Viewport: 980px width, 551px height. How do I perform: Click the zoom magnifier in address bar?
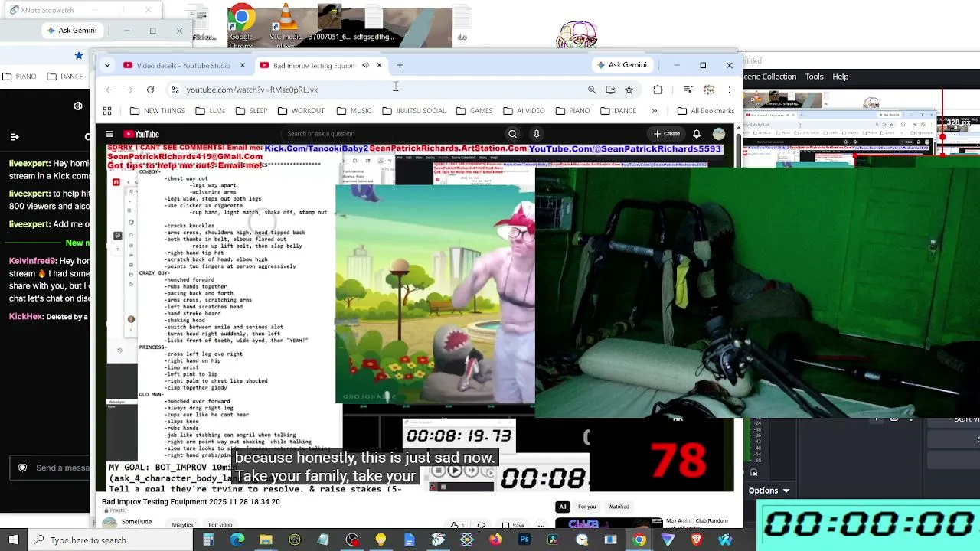click(592, 90)
